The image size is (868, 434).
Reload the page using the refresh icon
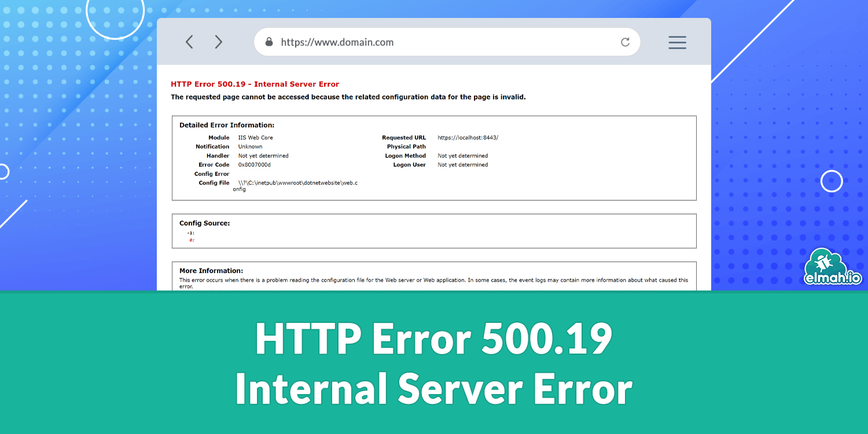[625, 42]
